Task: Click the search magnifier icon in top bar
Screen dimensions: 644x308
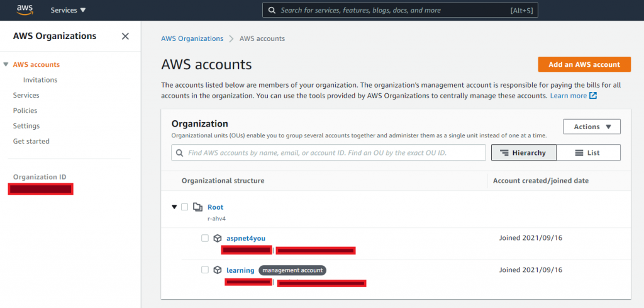Action: coord(272,10)
